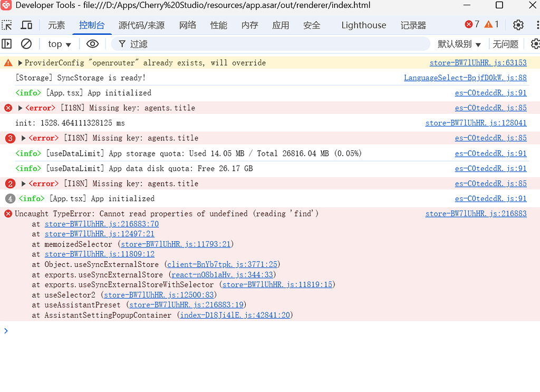Open the 源代码/来源 tab
Viewport: 540px width, 392px height.
pos(141,25)
